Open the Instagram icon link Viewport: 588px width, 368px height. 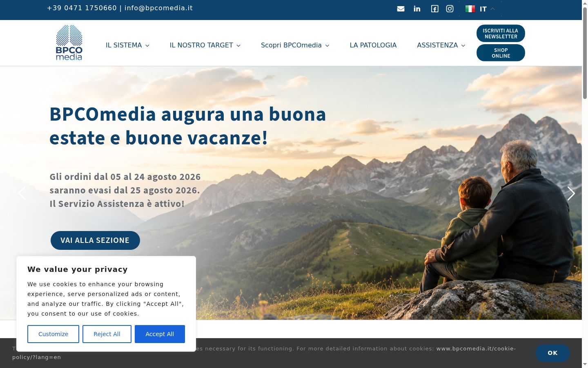click(450, 9)
